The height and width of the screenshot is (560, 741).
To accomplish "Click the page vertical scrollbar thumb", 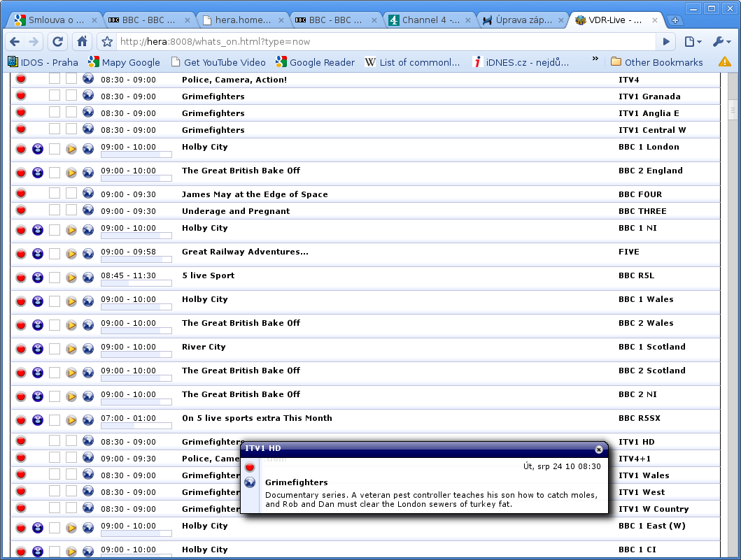I will click(733, 110).
